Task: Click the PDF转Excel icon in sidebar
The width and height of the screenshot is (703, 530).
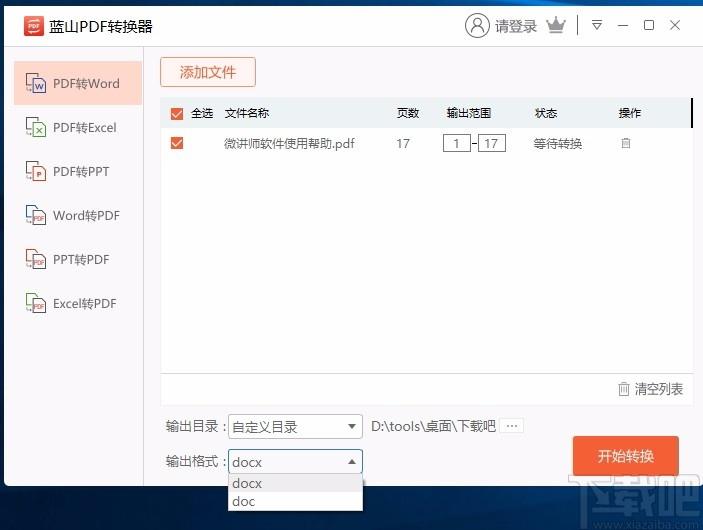Action: (x=36, y=127)
